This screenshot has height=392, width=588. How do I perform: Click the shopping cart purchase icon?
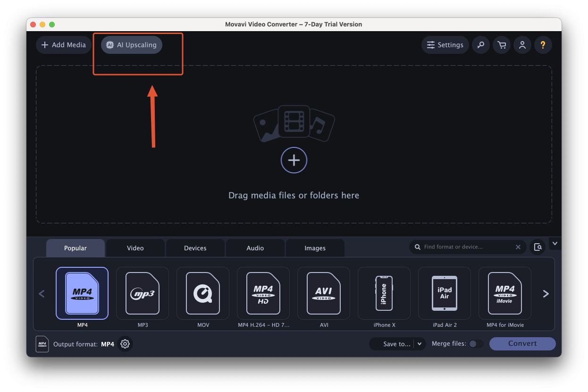coord(501,45)
